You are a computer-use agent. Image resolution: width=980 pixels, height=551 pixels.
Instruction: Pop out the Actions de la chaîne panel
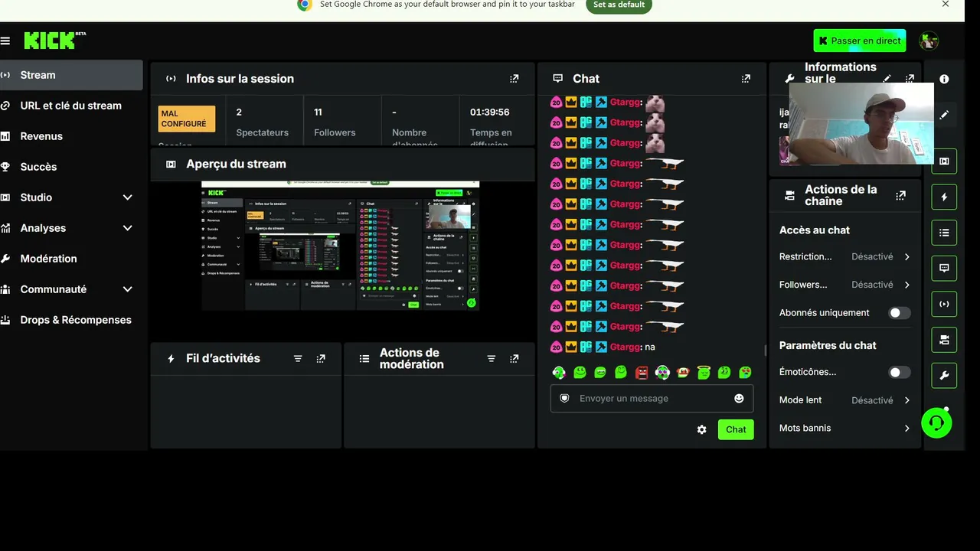[900, 196]
